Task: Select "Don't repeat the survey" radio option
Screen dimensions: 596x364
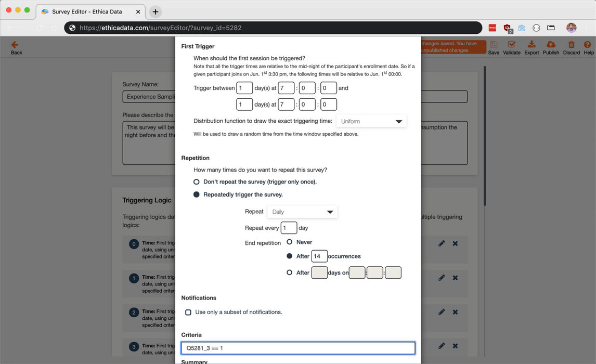Action: [x=197, y=182]
